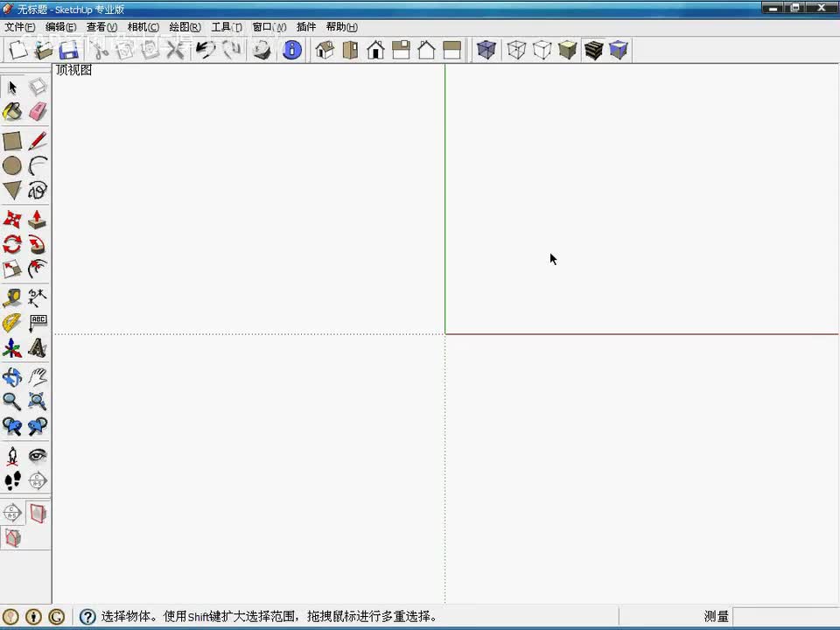Image resolution: width=840 pixels, height=630 pixels.
Task: Select the Follow Me tool
Action: [x=38, y=244]
